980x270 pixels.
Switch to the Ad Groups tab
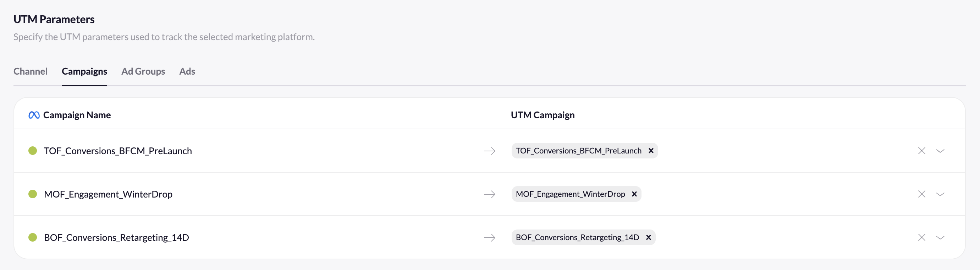(x=143, y=71)
